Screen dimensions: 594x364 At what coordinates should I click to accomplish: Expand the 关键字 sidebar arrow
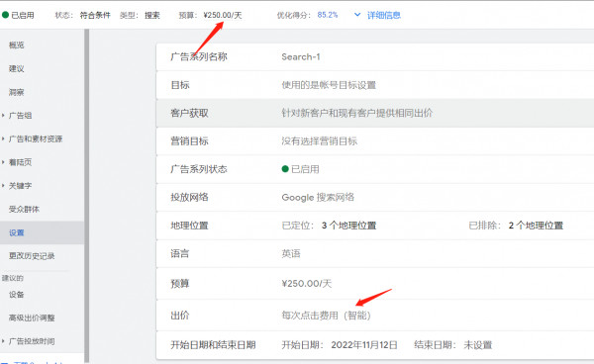click(3, 185)
